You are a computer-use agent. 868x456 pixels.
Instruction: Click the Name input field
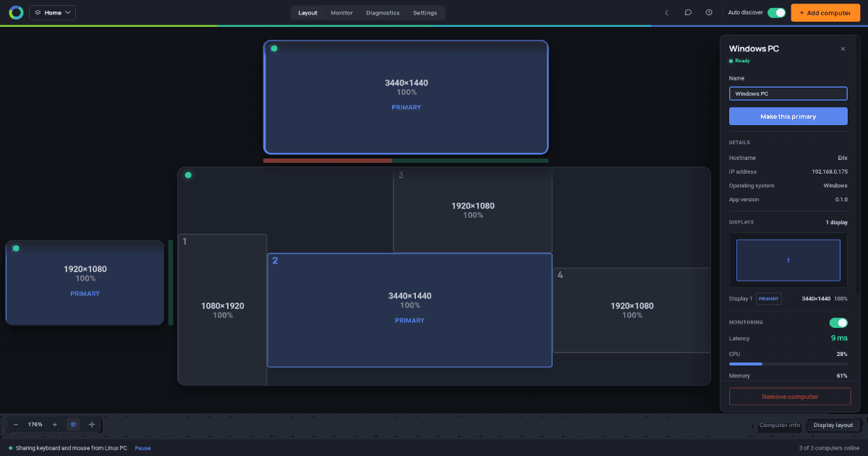[788, 93]
